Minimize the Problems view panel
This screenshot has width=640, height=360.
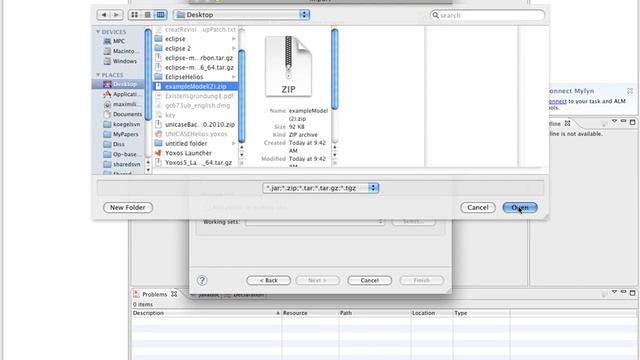[623, 292]
